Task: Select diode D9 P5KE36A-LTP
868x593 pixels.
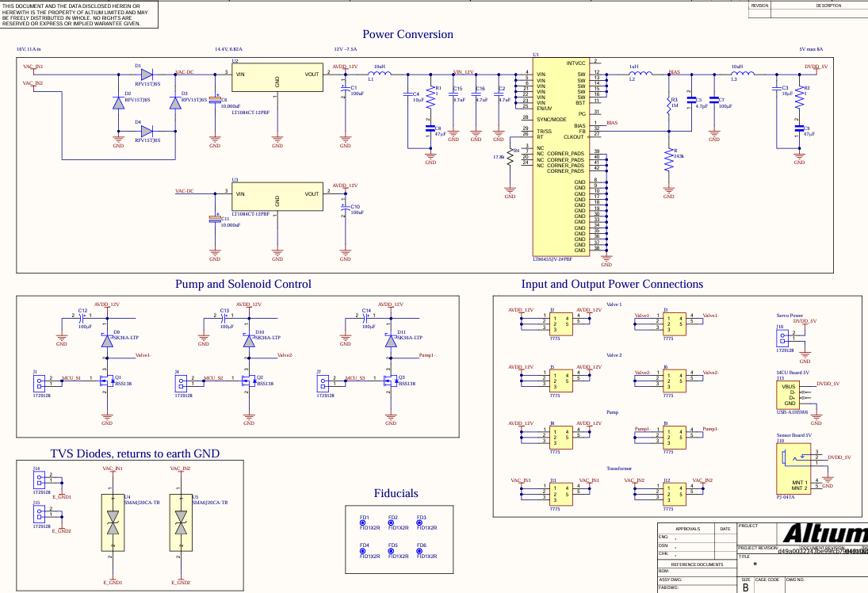Action: click(109, 339)
